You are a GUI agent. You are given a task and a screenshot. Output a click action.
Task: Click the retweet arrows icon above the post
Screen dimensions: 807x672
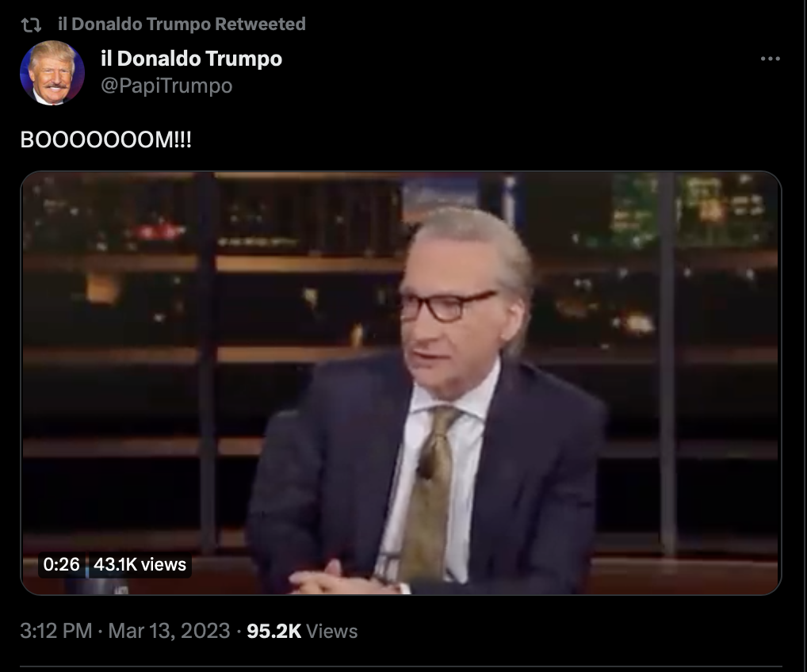tap(32, 25)
